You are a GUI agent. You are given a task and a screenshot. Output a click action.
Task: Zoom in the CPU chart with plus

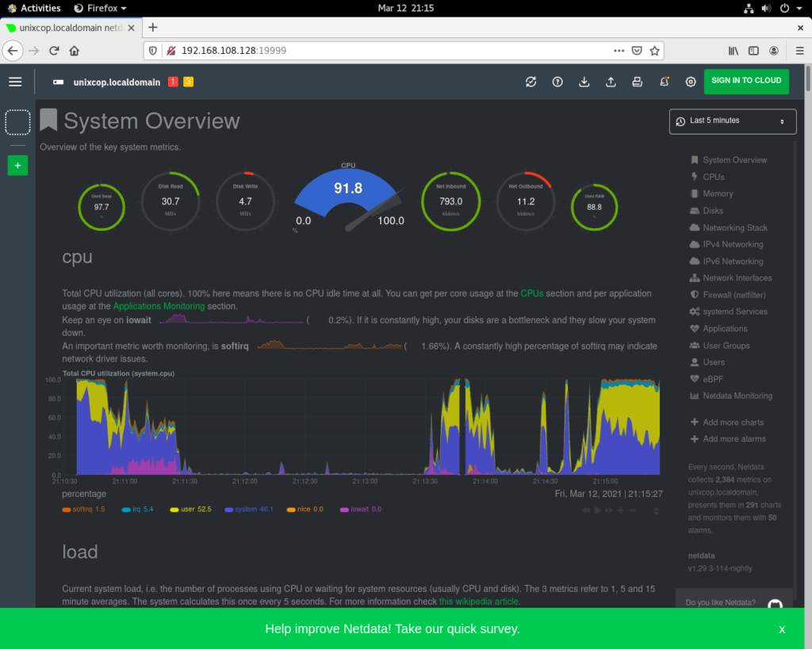tap(620, 510)
